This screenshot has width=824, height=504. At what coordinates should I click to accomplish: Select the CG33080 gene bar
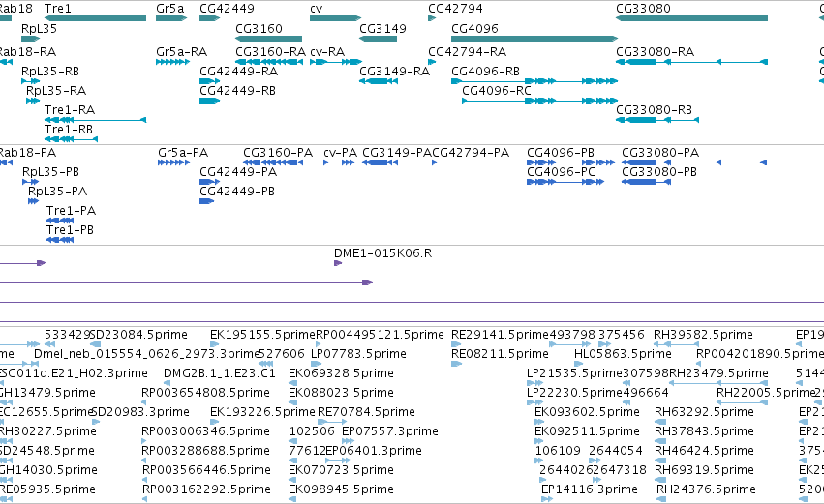point(691,18)
